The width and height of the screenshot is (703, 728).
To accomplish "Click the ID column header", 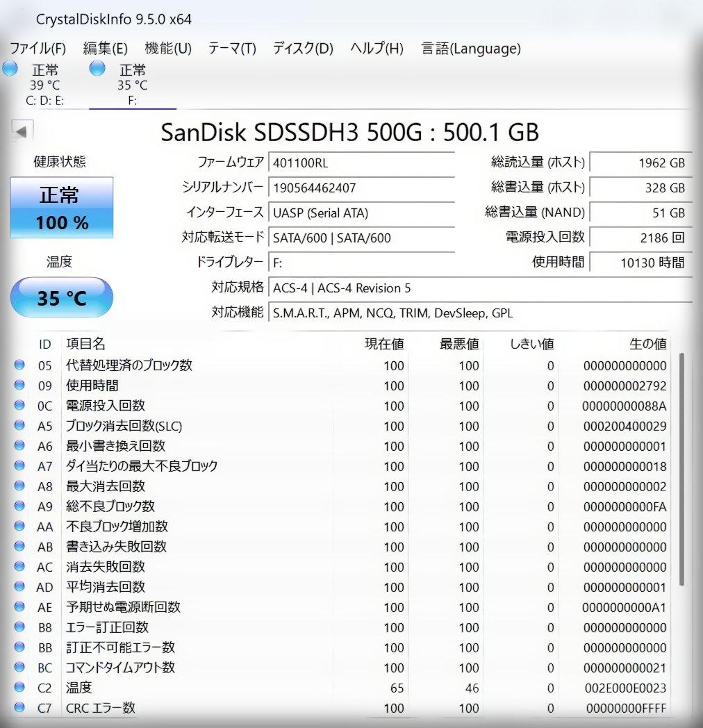I will tap(44, 345).
